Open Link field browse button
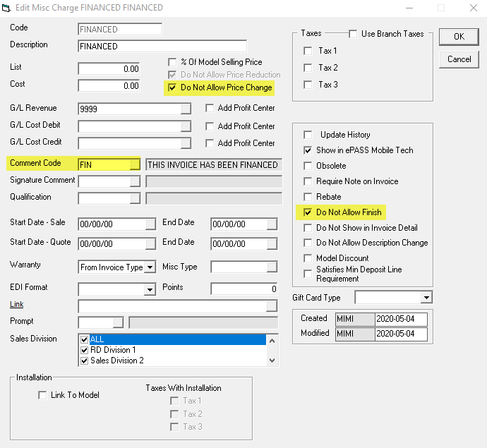487x448 pixels. [272, 306]
